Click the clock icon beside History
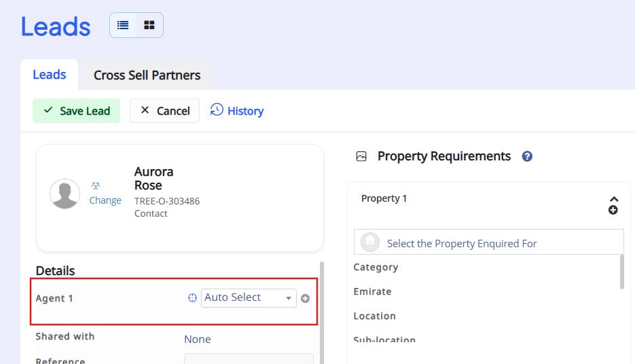Image resolution: width=635 pixels, height=364 pixels. click(217, 110)
